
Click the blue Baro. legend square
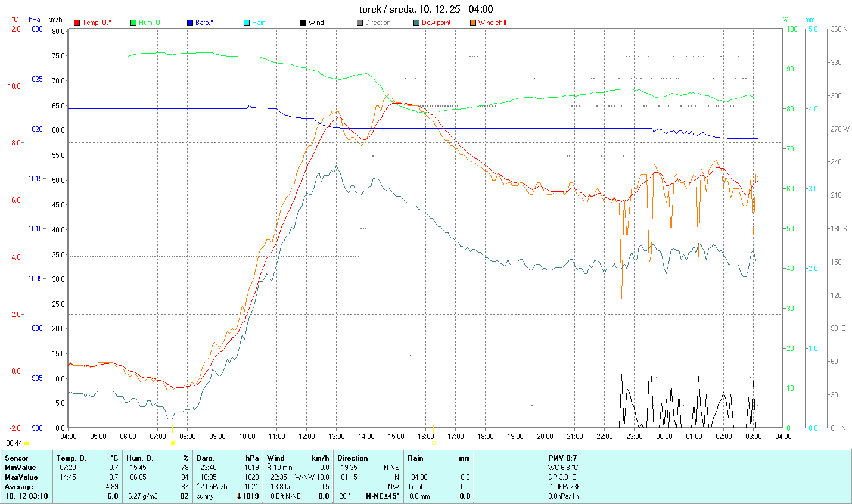[190, 23]
